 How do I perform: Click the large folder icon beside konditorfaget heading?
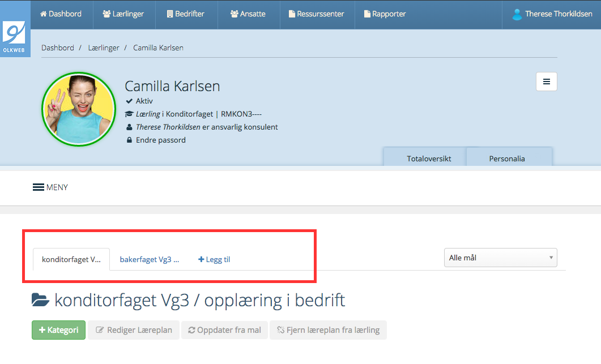point(41,300)
